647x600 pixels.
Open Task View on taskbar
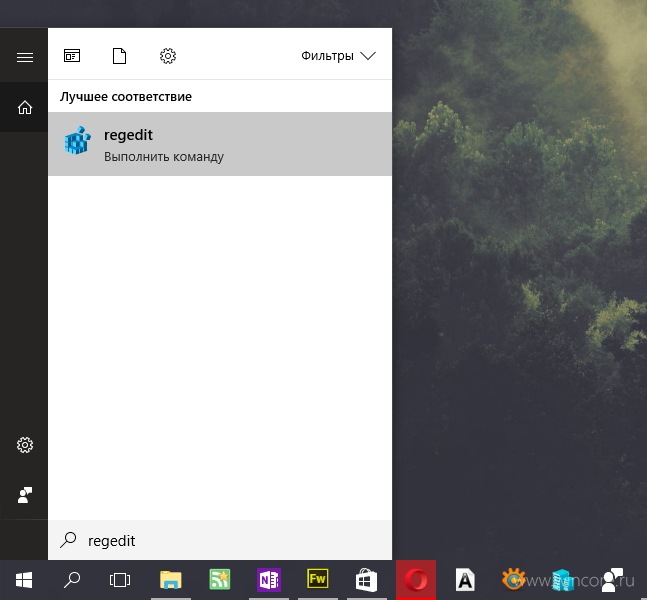(120, 580)
